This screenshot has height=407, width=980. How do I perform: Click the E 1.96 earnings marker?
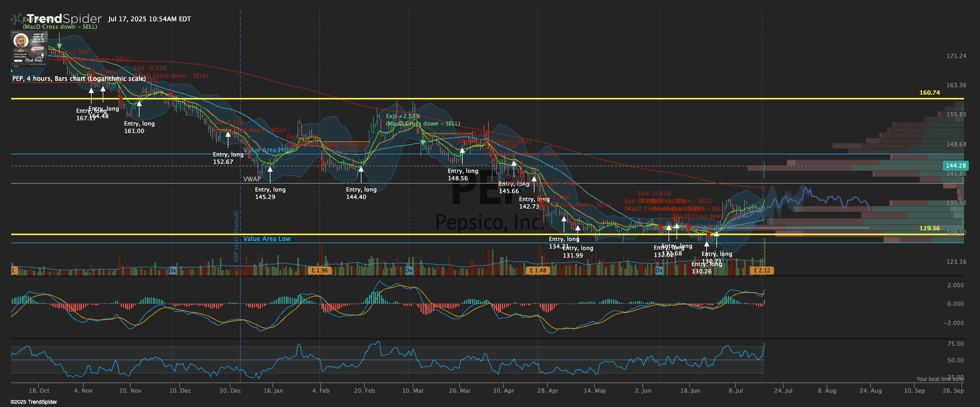tap(319, 270)
